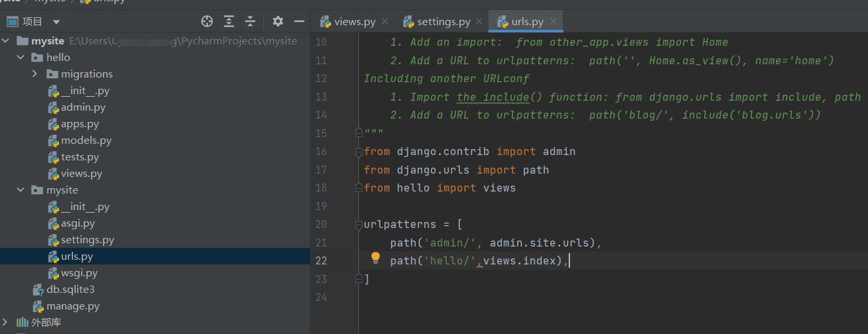Click the Python icon on settings.py tab
This screenshot has height=334, width=868.
tap(409, 22)
